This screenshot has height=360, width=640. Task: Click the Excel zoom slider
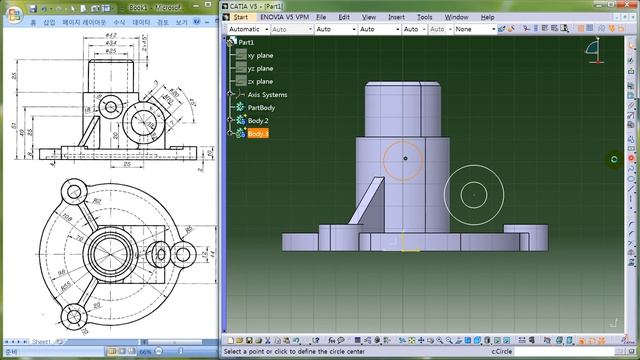pos(180,351)
